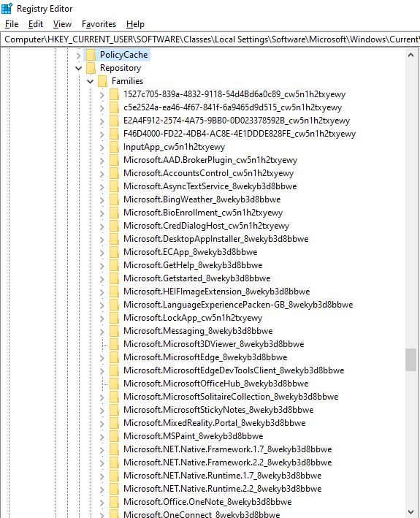Click folder icon of Microsoft.AccountsControl key
Viewport: 420px width, 518px height.
pos(114,173)
